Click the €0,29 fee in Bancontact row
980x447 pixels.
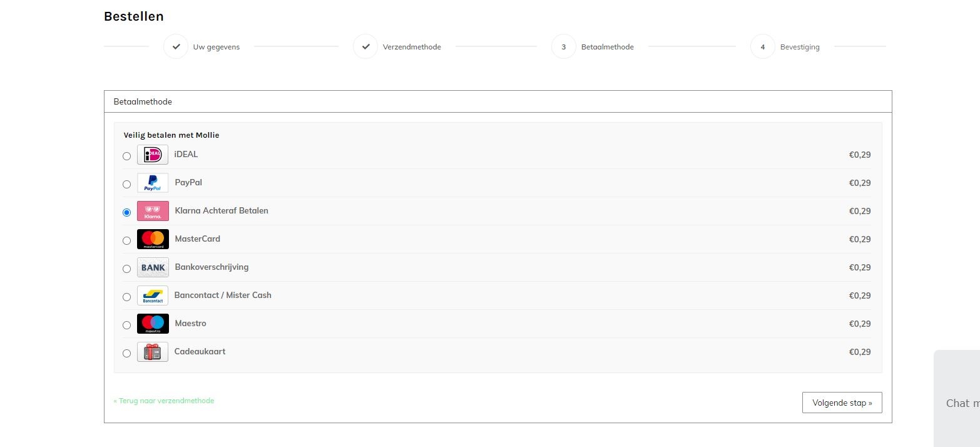coord(860,295)
